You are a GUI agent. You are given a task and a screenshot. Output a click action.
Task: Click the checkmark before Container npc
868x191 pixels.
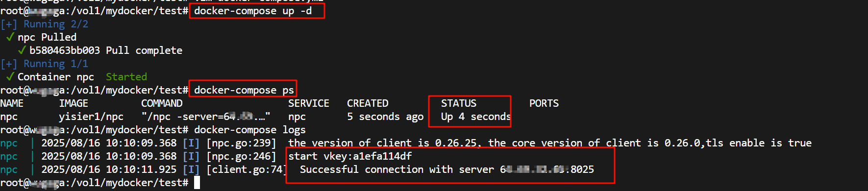10,76
